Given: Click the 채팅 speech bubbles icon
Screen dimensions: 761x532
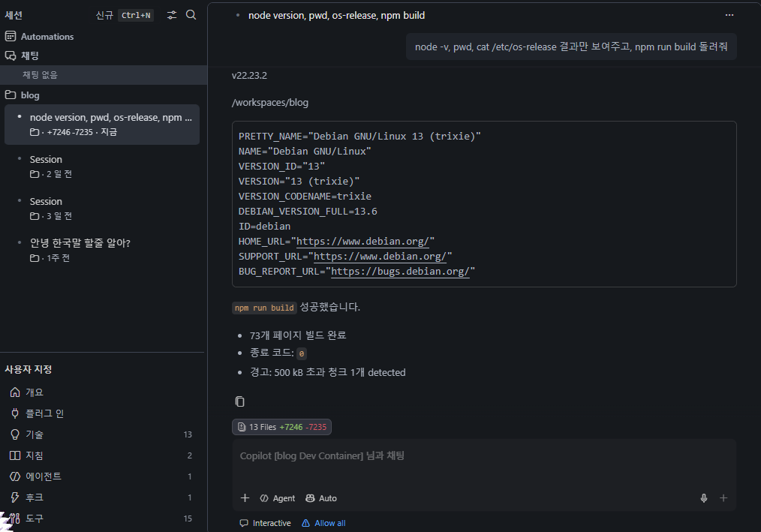Looking at the screenshot, I should coord(11,56).
